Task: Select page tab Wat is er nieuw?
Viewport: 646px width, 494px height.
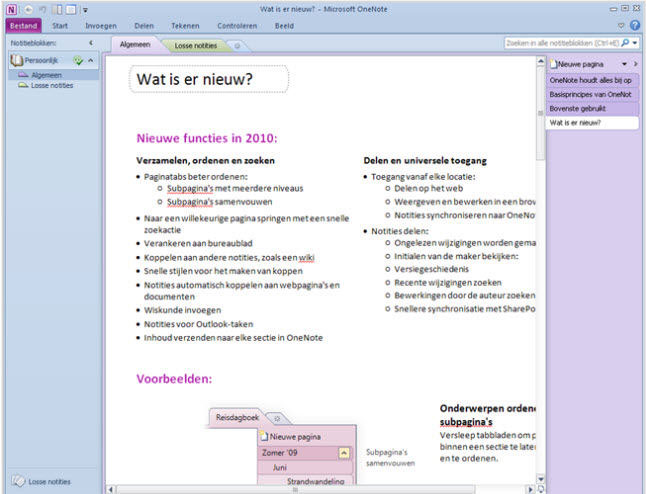Action: point(592,122)
